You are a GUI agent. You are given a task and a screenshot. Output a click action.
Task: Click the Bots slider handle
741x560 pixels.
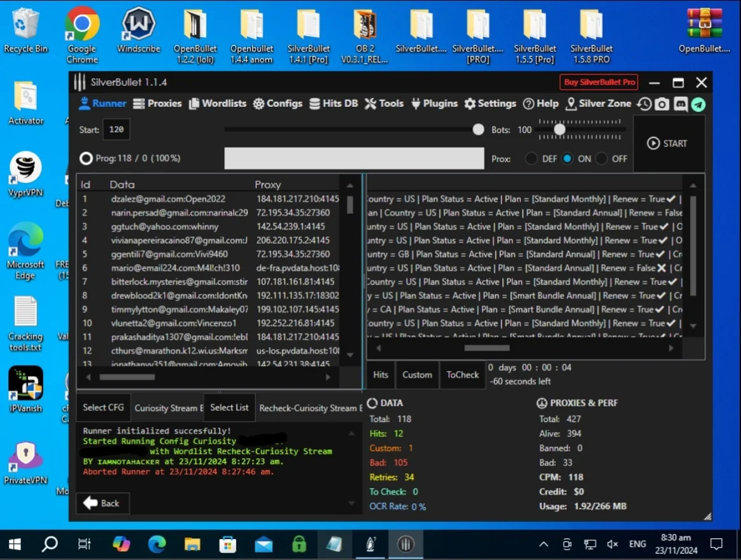pyautogui.click(x=560, y=129)
